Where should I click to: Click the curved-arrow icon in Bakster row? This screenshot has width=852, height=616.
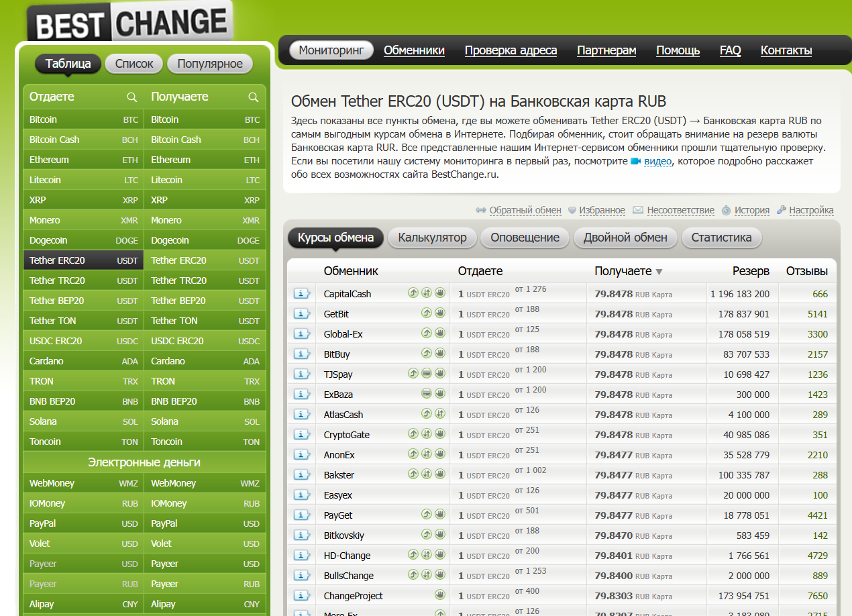413,474
